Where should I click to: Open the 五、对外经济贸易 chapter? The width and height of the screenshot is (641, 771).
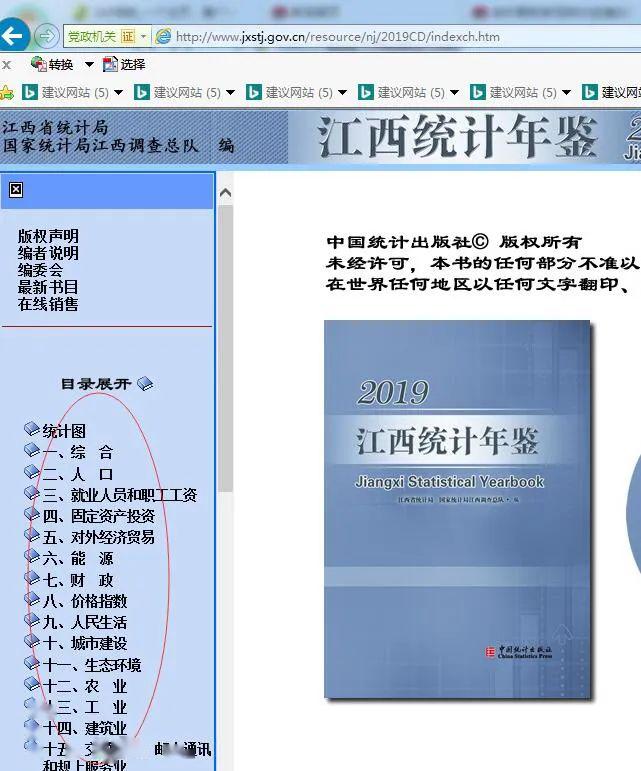(99, 537)
